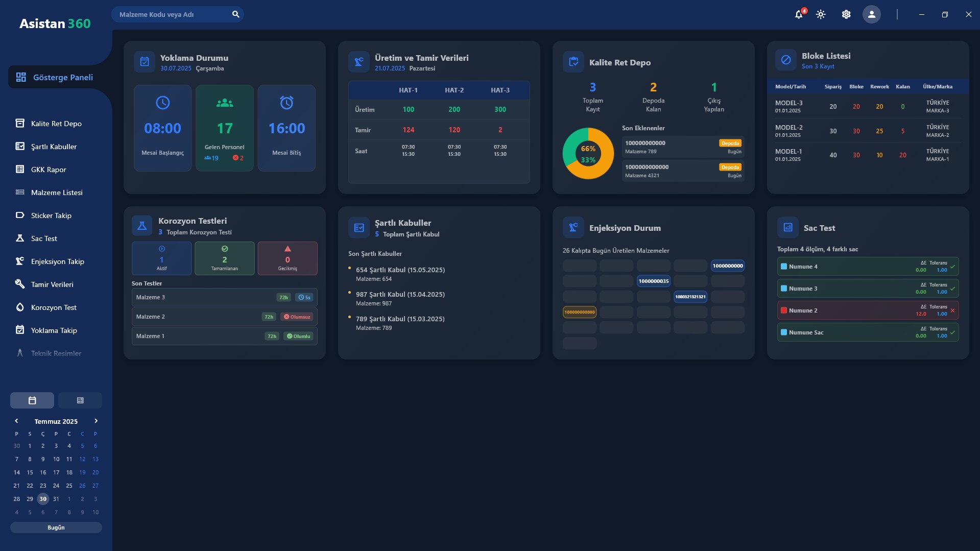Go to next month in calendar

click(95, 421)
